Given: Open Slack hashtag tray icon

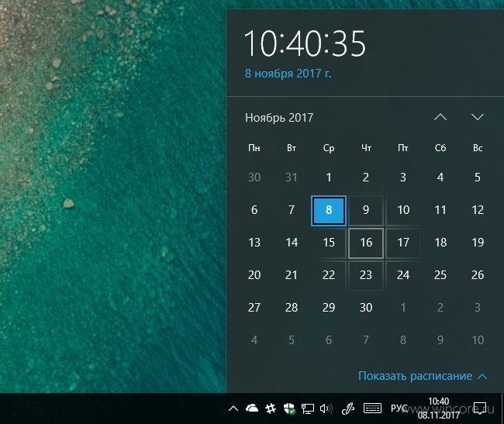Looking at the screenshot, I should pos(271,408).
